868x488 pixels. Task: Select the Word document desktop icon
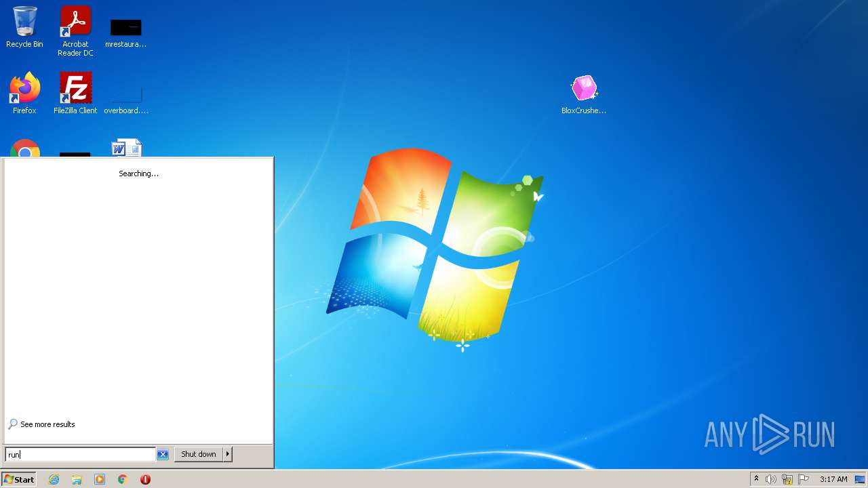pyautogui.click(x=127, y=148)
